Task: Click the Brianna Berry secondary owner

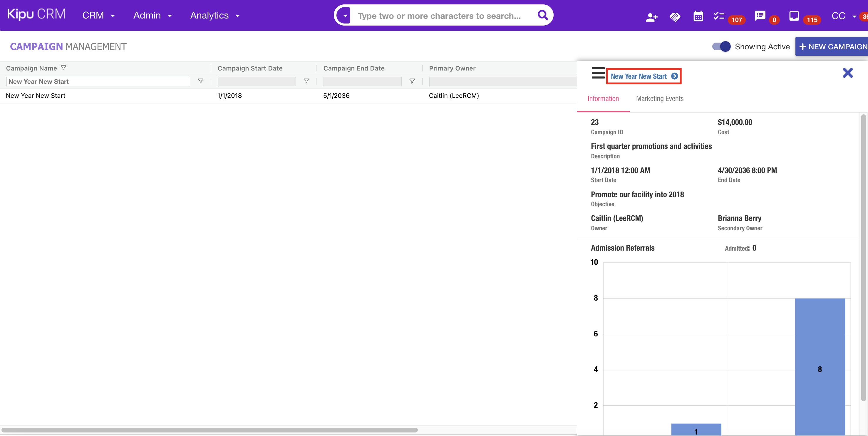Action: point(740,218)
